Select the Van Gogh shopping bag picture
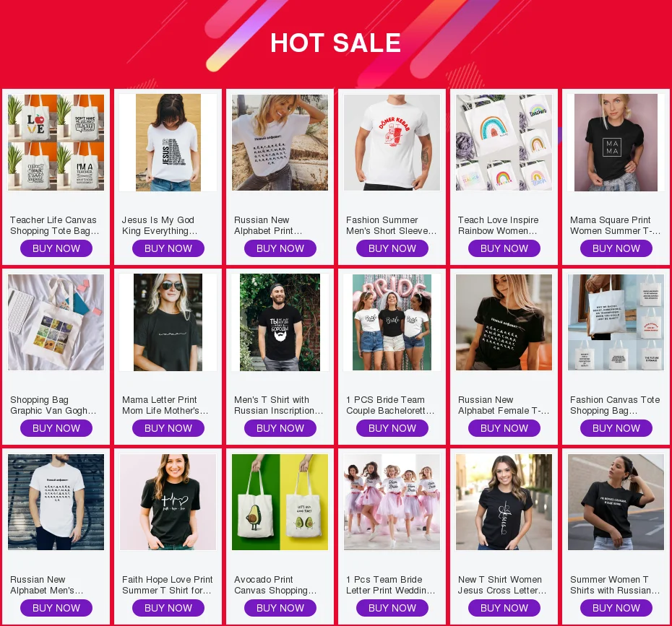Viewport: 672px width, 626px height. click(56, 323)
